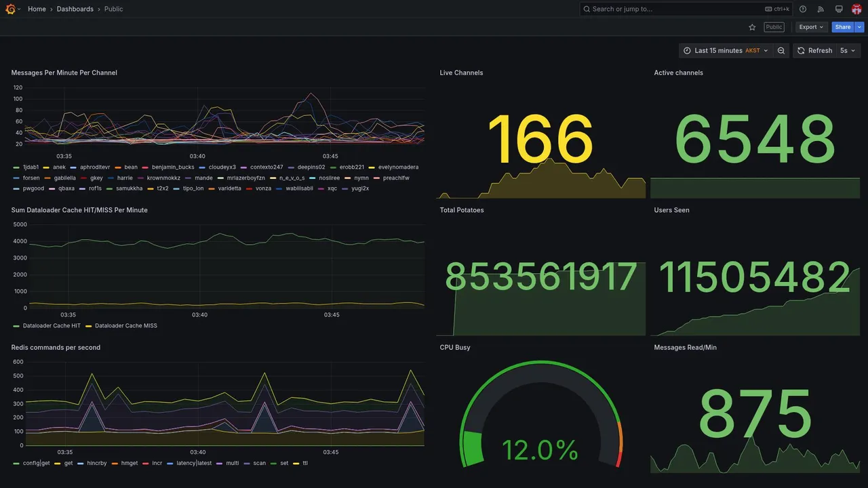Toggle Dataloader Cache MISS legend series
The height and width of the screenshot is (488, 868).
(126, 326)
